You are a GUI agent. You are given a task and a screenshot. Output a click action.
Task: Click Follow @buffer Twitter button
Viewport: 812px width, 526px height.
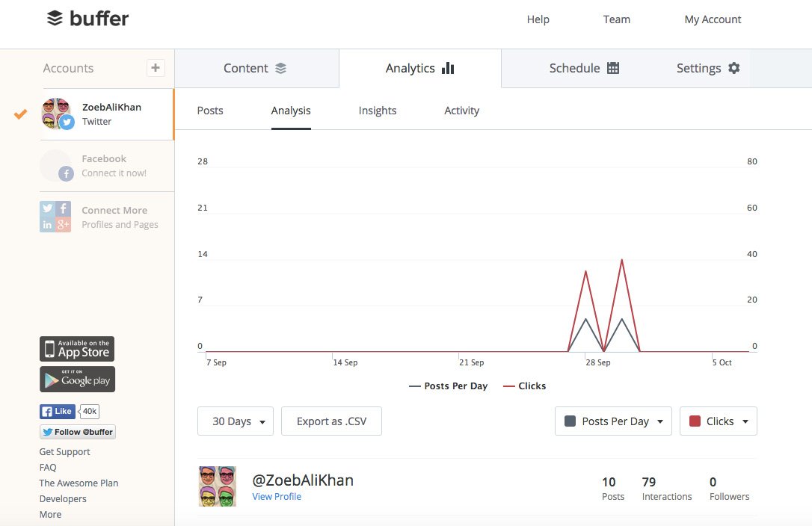click(x=78, y=432)
